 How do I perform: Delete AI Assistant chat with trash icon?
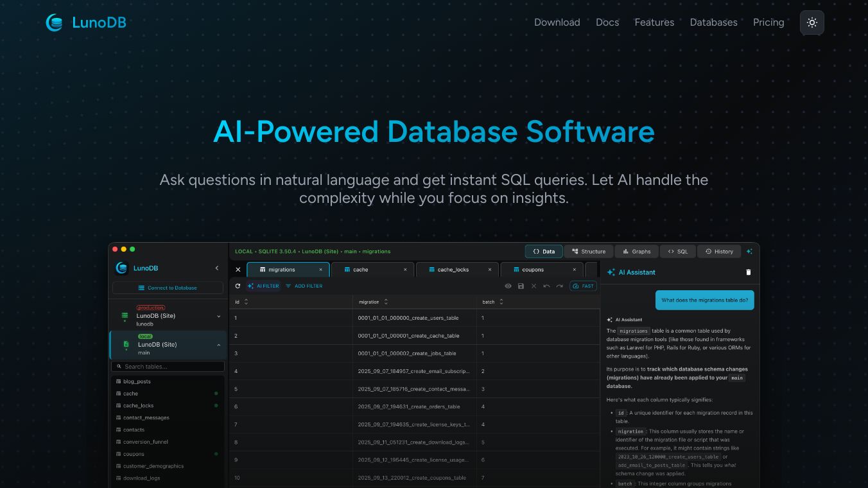pyautogui.click(x=748, y=272)
